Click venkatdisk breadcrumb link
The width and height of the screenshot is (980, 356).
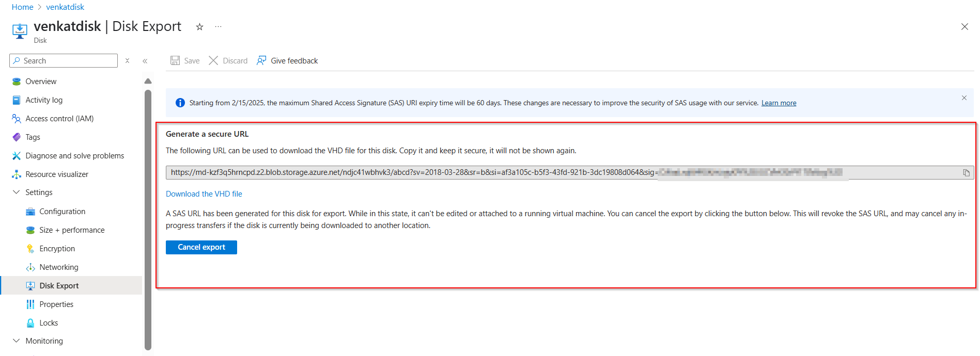[65, 7]
